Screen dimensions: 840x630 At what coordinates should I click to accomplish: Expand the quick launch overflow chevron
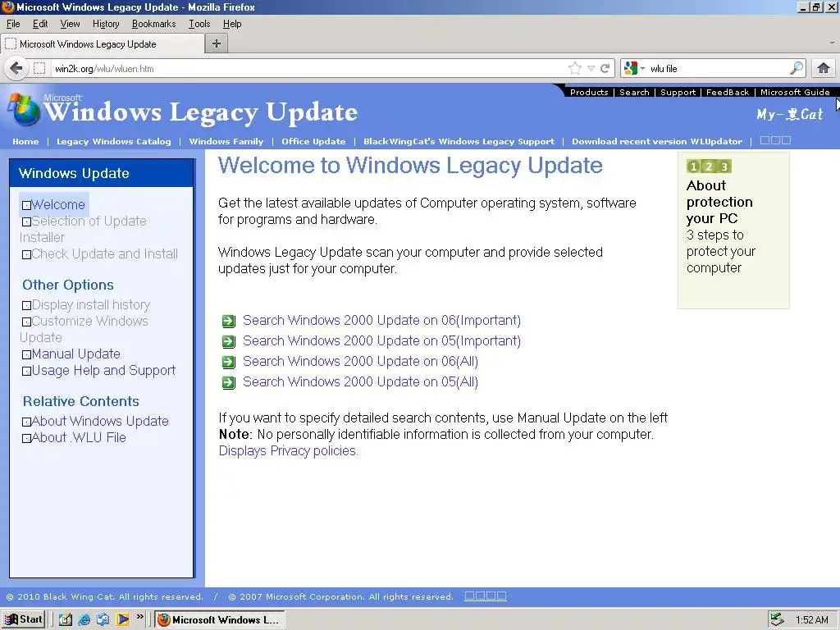coord(140,617)
